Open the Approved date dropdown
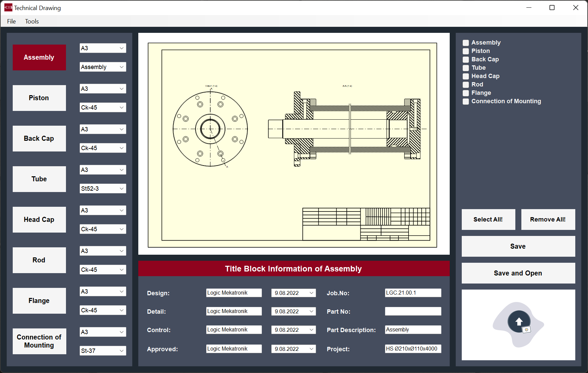This screenshot has height=373, width=588. point(293,349)
